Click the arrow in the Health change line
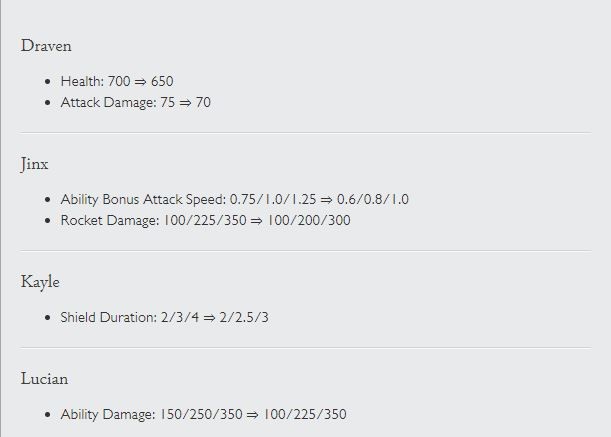 pos(140,82)
